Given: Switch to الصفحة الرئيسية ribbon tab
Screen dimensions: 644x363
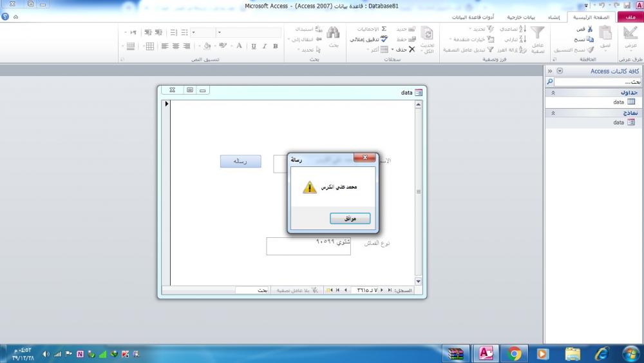Looking at the screenshot, I should [x=591, y=17].
